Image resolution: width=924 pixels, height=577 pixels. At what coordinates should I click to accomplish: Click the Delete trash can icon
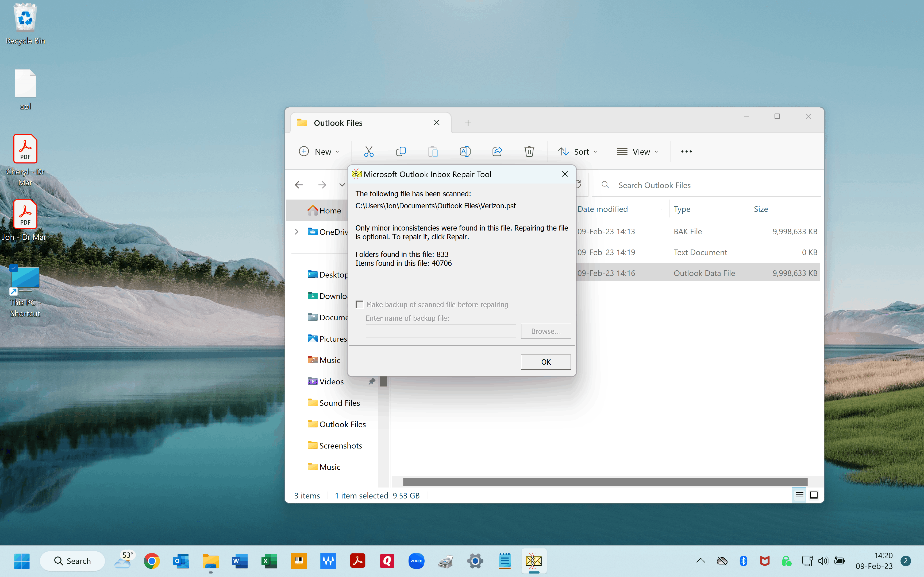[x=529, y=151]
